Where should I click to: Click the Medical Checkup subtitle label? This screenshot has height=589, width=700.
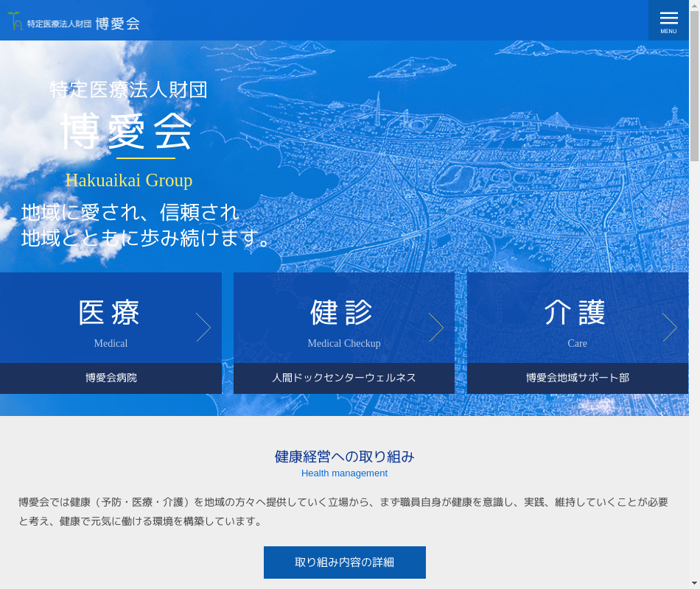(344, 343)
